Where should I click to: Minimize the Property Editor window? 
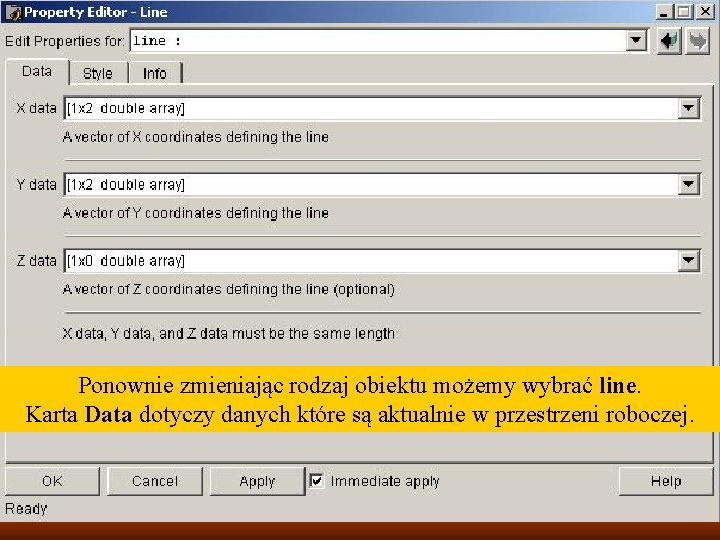pos(664,12)
